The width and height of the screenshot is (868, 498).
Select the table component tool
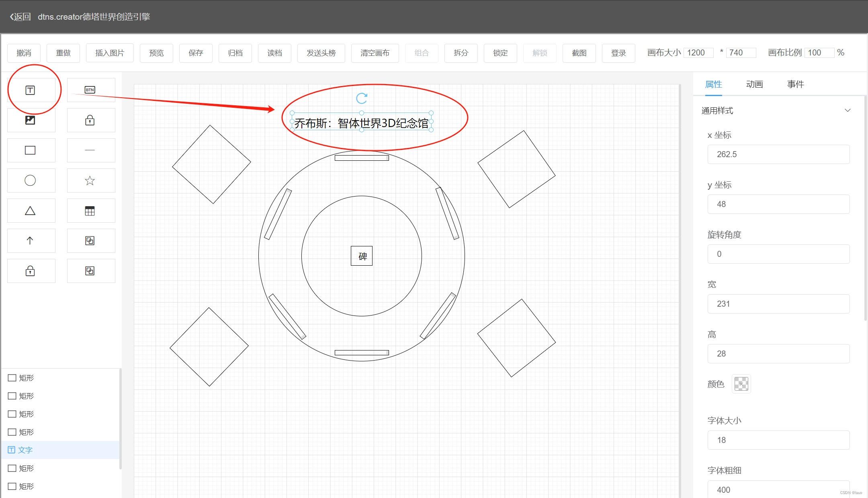[91, 211]
